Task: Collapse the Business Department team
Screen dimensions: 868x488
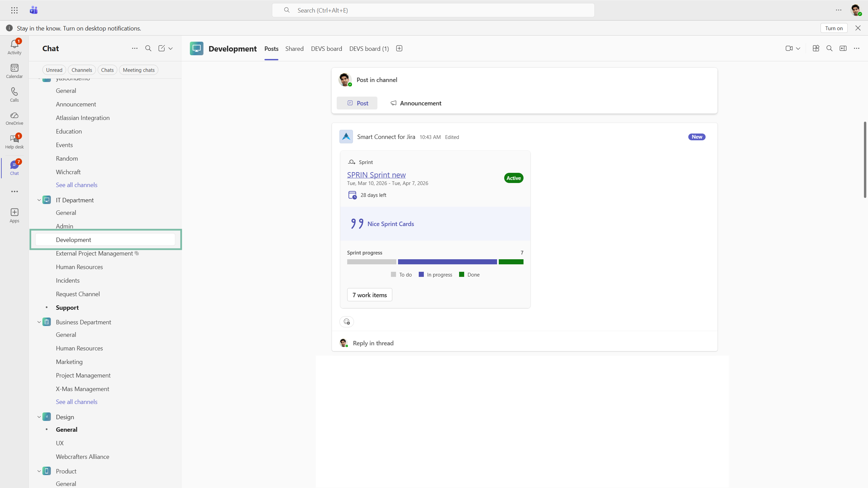Action: coord(39,322)
